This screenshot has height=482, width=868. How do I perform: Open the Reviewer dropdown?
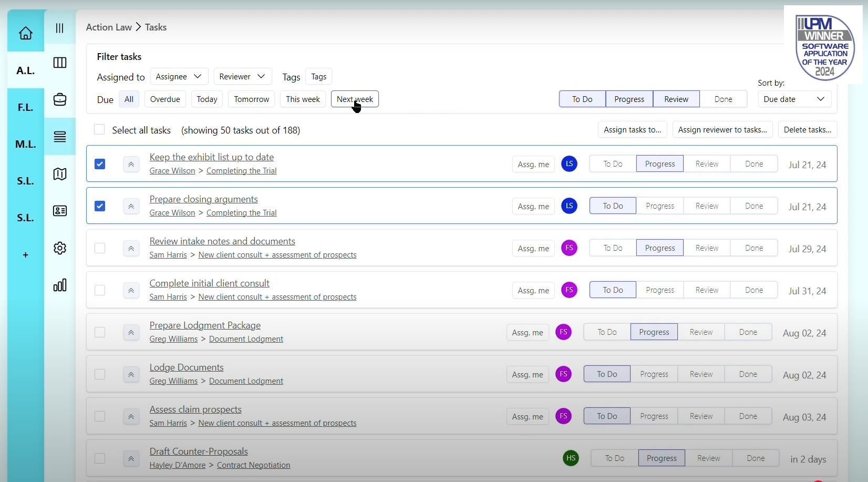tap(243, 77)
